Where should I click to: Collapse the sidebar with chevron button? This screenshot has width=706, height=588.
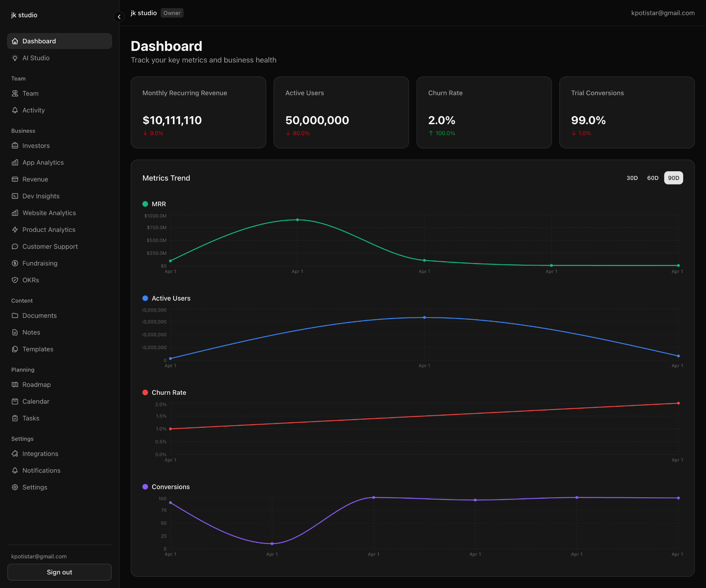click(x=119, y=17)
